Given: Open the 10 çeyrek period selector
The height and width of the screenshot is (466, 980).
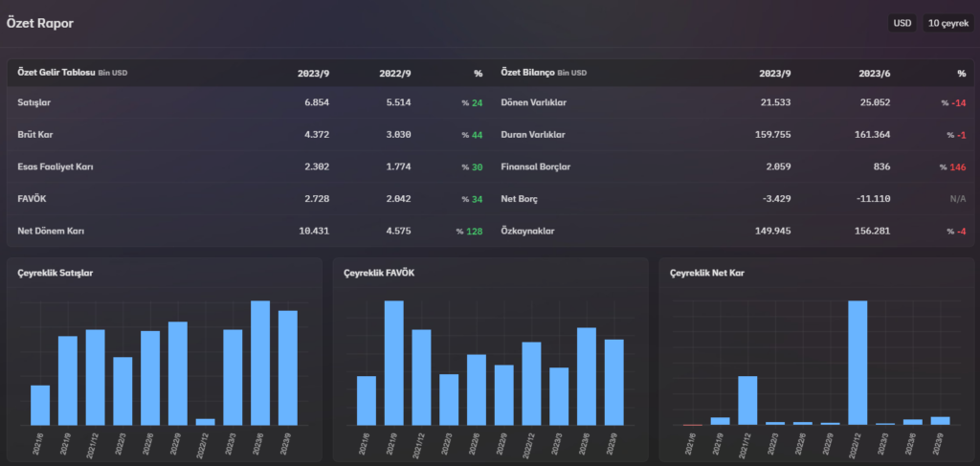Looking at the screenshot, I should (x=948, y=23).
